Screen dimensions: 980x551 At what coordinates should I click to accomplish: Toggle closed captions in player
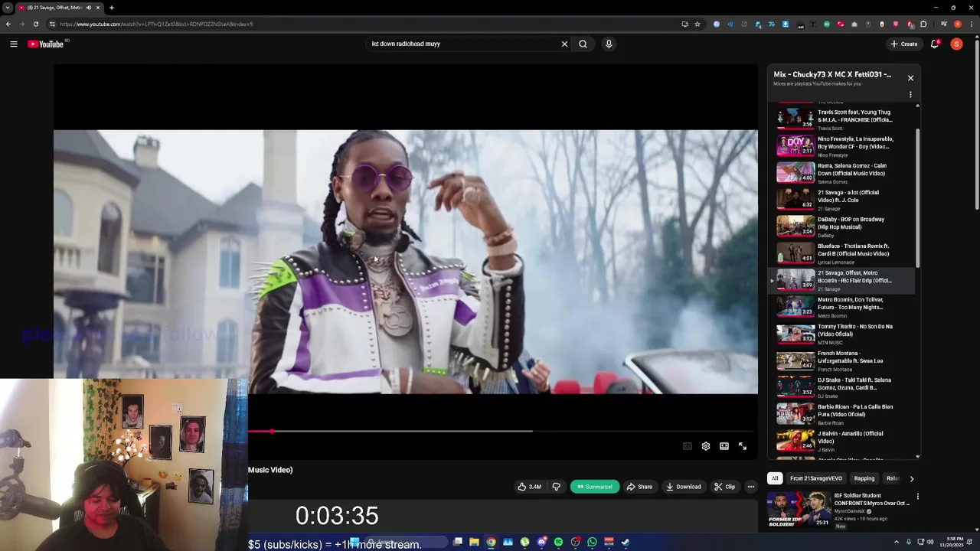coord(688,446)
